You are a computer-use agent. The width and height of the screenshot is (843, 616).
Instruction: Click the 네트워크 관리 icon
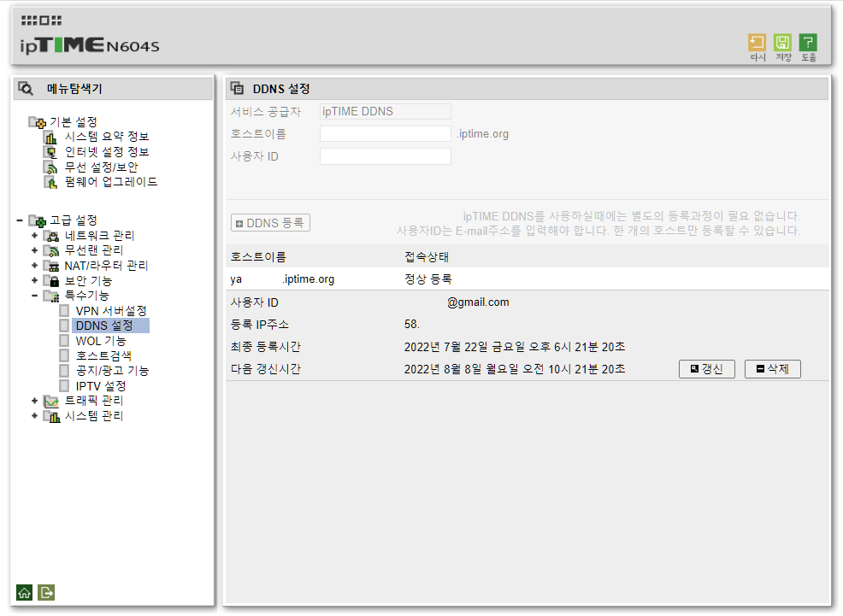[51, 236]
